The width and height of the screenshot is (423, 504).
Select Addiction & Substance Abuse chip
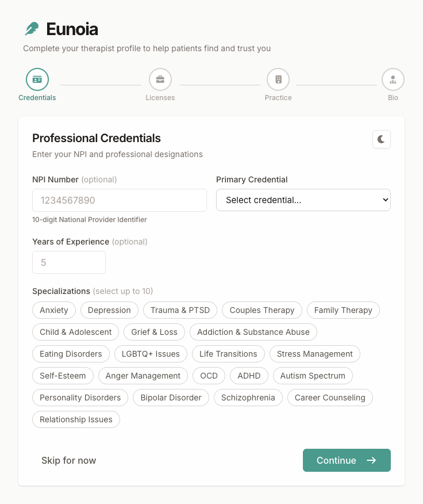(x=253, y=332)
